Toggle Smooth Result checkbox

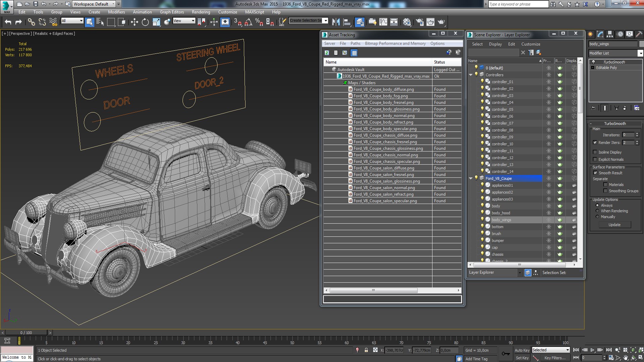(595, 173)
